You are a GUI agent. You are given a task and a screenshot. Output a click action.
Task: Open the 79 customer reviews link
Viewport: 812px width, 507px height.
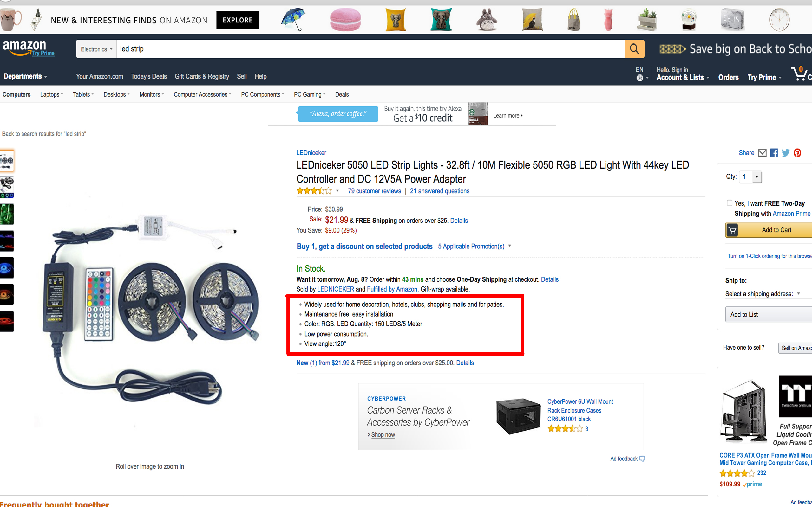(x=374, y=191)
